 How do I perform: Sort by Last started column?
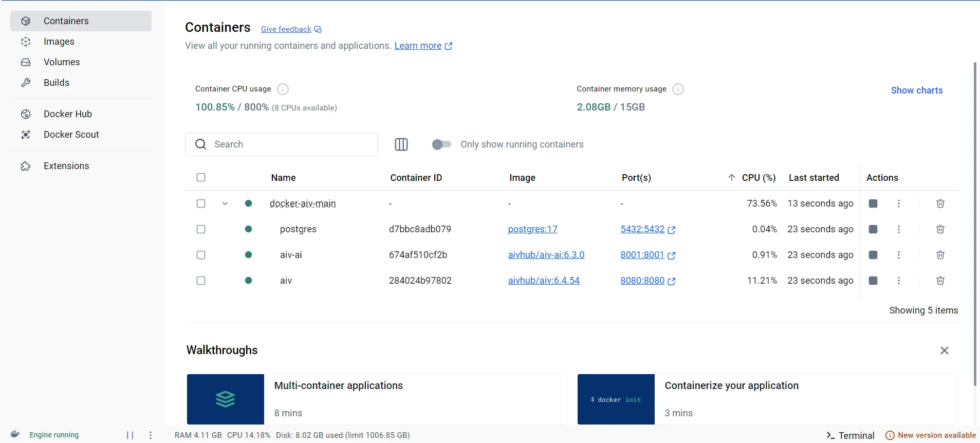[813, 178]
